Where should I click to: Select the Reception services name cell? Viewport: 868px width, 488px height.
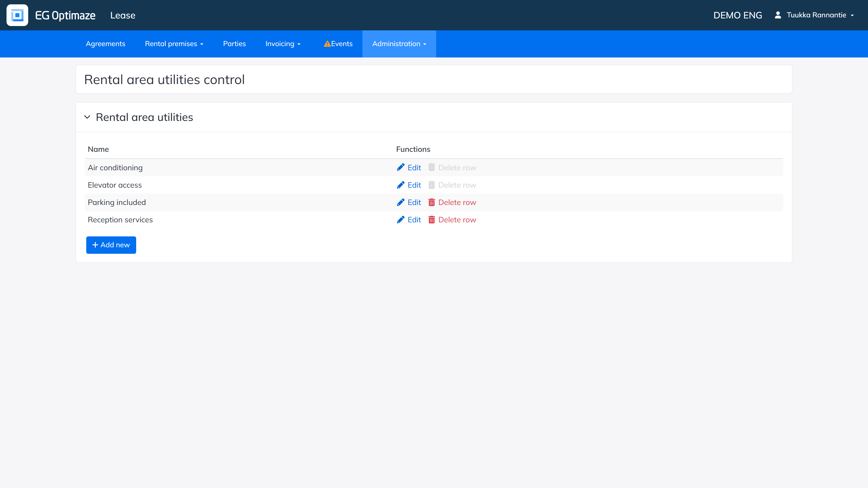click(x=120, y=220)
